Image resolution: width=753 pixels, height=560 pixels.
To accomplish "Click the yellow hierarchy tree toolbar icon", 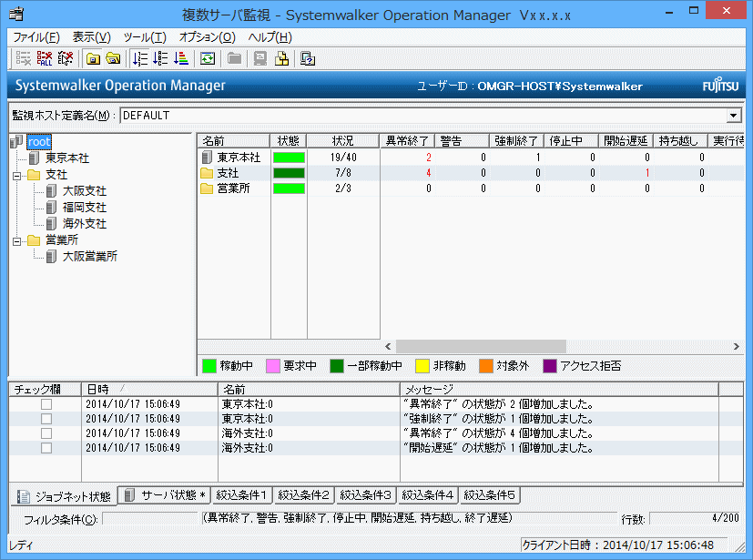I will [282, 59].
